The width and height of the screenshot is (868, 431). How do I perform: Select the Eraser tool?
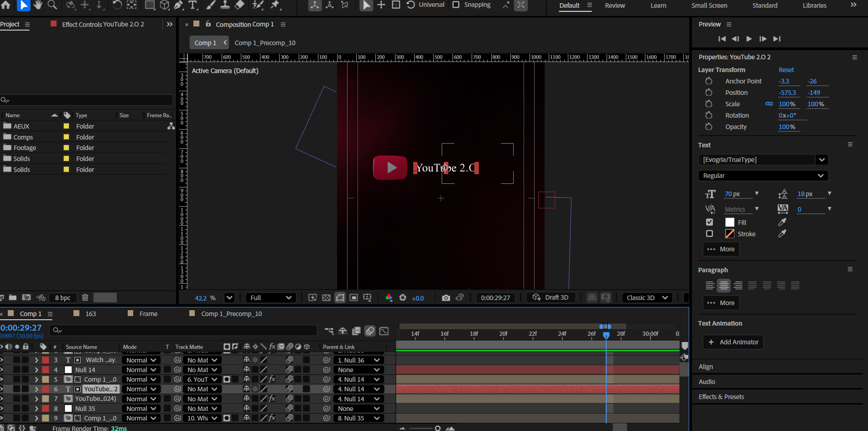click(239, 5)
